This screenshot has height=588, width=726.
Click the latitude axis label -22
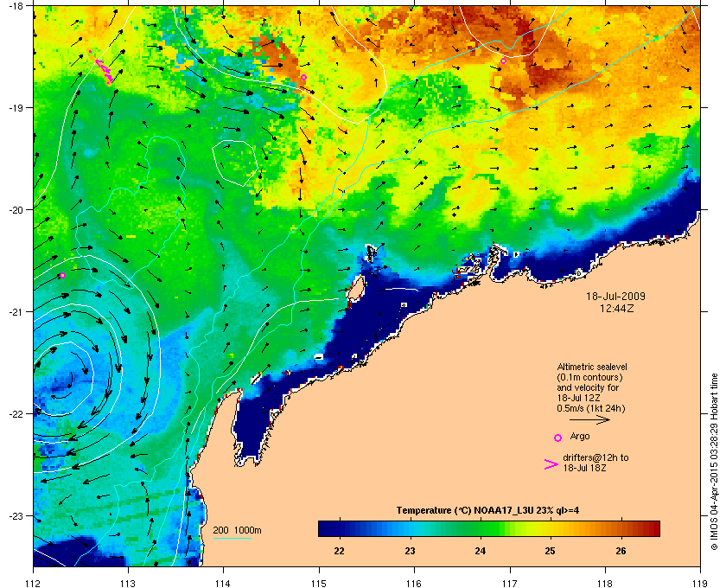15,413
